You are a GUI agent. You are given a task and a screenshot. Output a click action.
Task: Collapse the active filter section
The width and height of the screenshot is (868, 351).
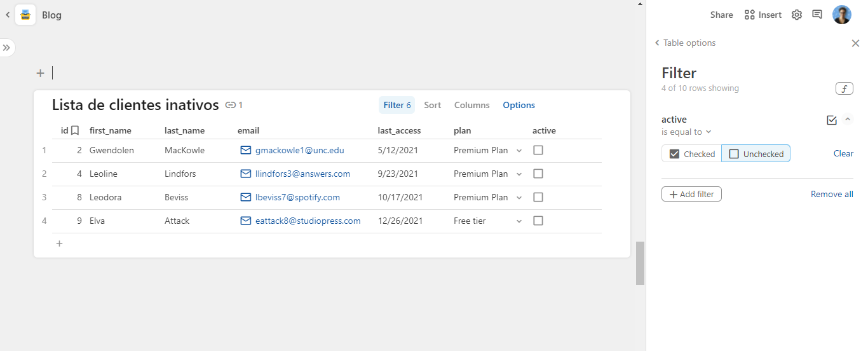coord(847,120)
